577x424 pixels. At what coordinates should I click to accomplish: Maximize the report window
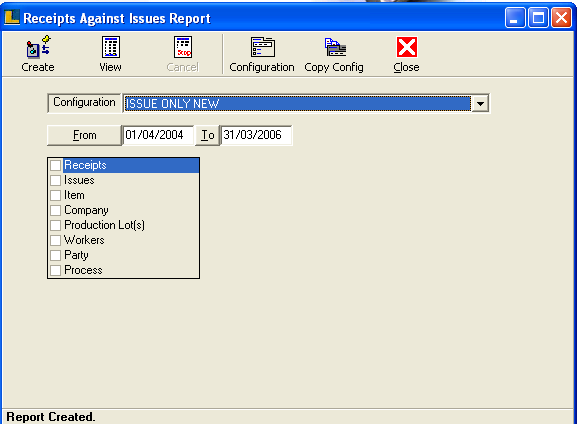[x=538, y=17]
